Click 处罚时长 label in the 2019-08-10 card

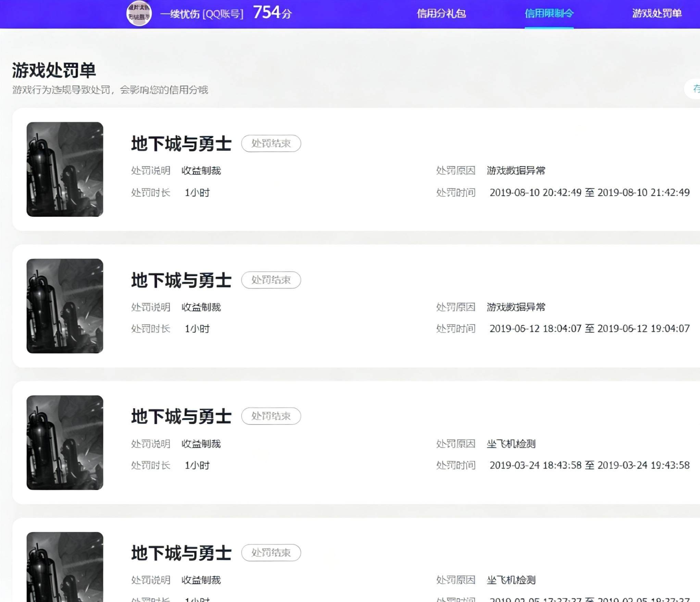[x=151, y=193]
